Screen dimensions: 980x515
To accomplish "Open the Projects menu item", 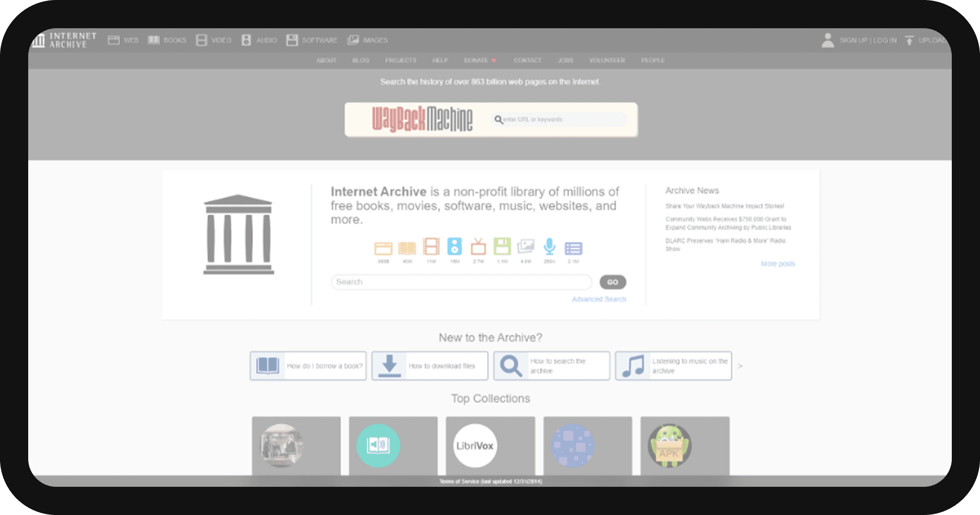I will (x=401, y=61).
